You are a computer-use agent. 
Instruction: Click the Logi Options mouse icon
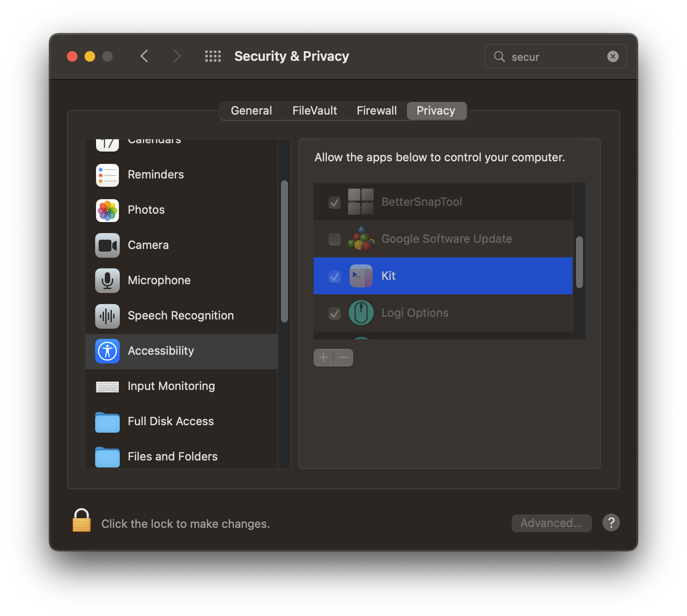[361, 313]
